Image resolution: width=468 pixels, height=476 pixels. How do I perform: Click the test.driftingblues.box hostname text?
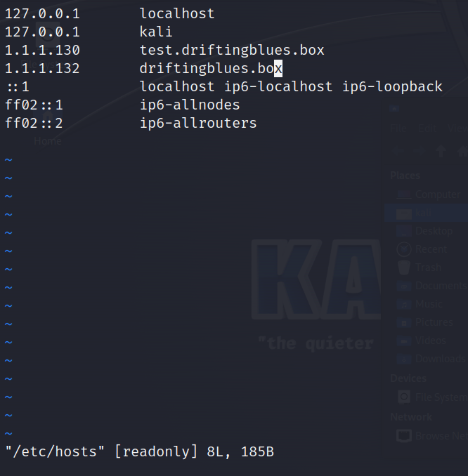232,50
